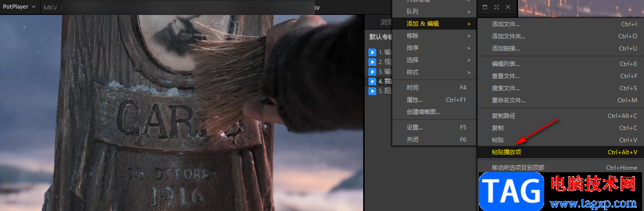Open the 队列 submenu
Viewport: 644px width, 211px height.
(x=434, y=11)
